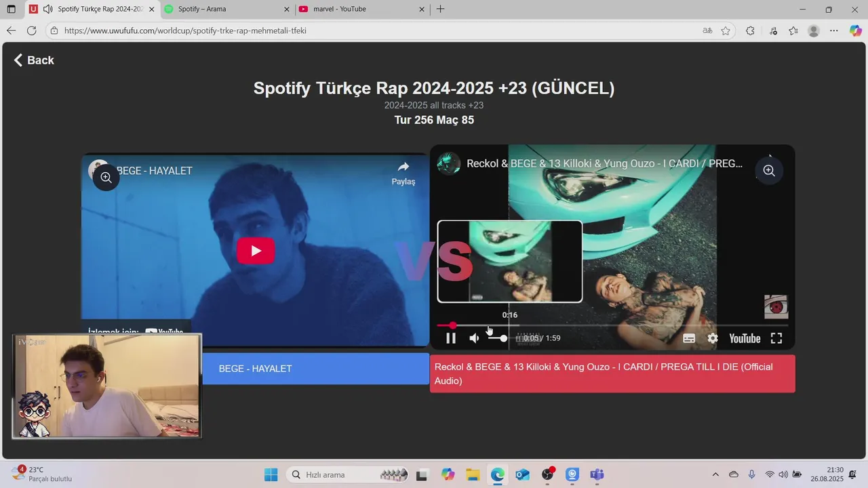Open OBS Studio from the taskbar

pos(547,474)
